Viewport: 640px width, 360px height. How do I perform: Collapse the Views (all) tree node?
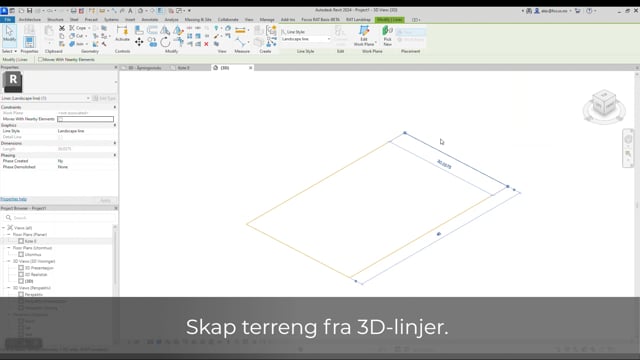click(4, 228)
